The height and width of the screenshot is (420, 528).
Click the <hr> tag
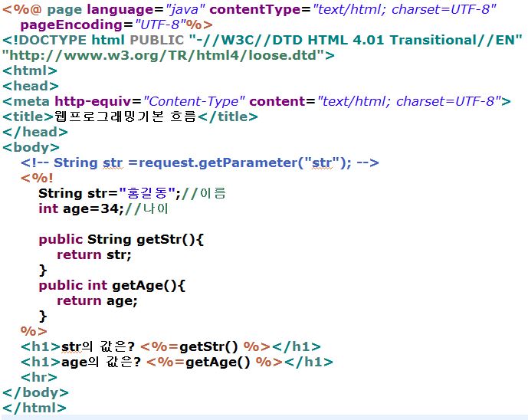(x=39, y=378)
